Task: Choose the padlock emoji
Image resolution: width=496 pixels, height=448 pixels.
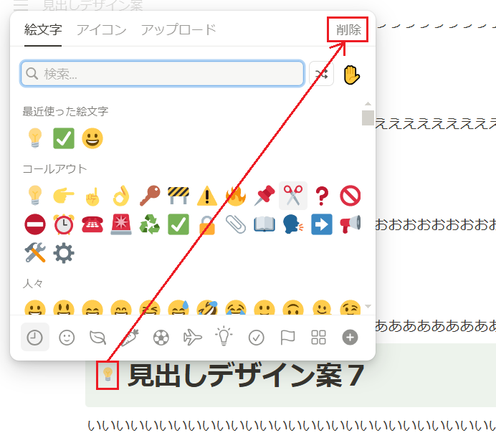Action: pyautogui.click(x=207, y=224)
